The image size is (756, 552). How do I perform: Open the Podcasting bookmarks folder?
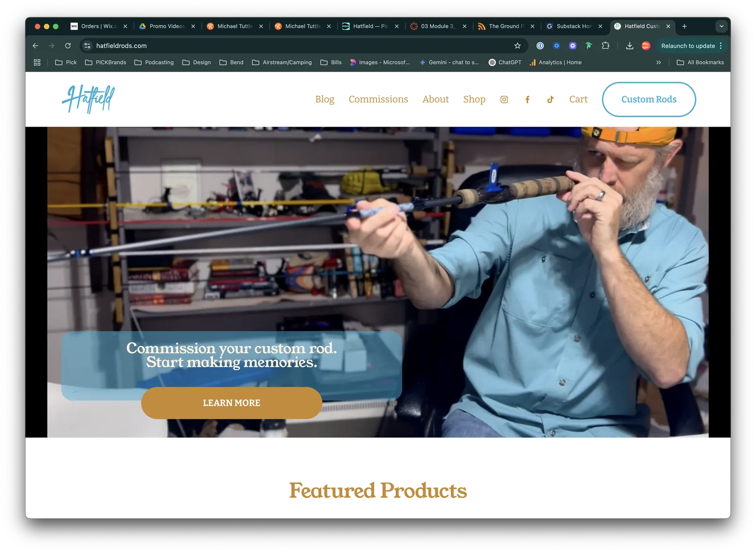(154, 62)
